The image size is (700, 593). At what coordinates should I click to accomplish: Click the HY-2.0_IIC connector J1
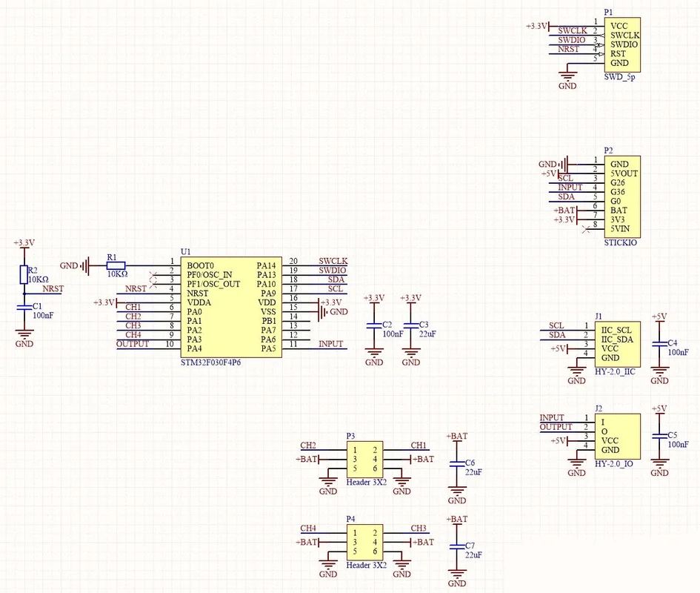pos(618,344)
